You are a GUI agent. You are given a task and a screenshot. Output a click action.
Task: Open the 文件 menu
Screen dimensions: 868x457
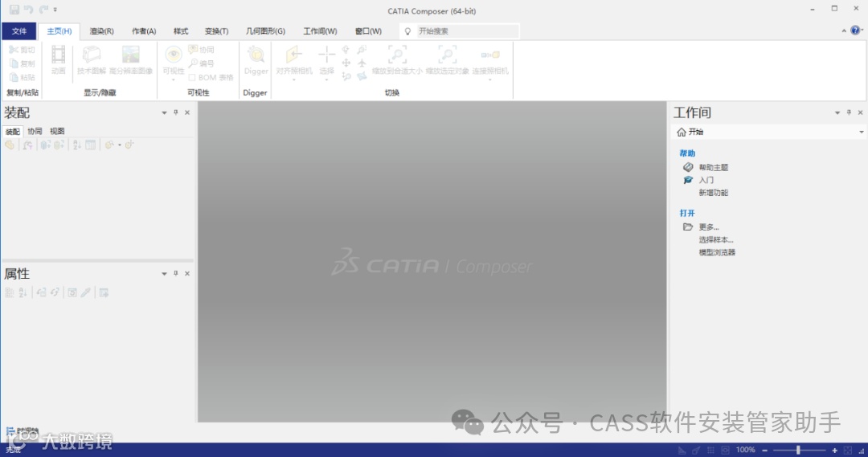coord(18,31)
